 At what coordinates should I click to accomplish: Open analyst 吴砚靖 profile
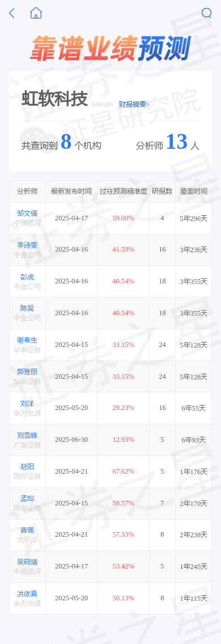pyautogui.click(x=27, y=562)
